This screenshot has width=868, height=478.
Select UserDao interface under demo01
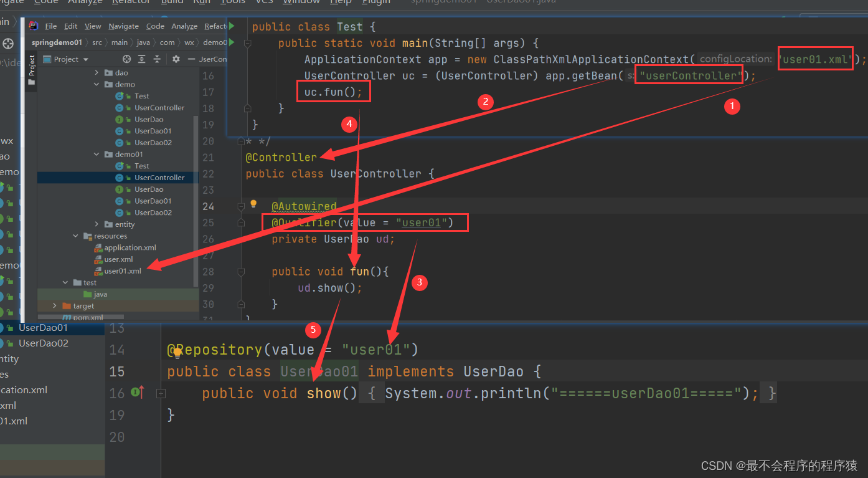pos(149,189)
